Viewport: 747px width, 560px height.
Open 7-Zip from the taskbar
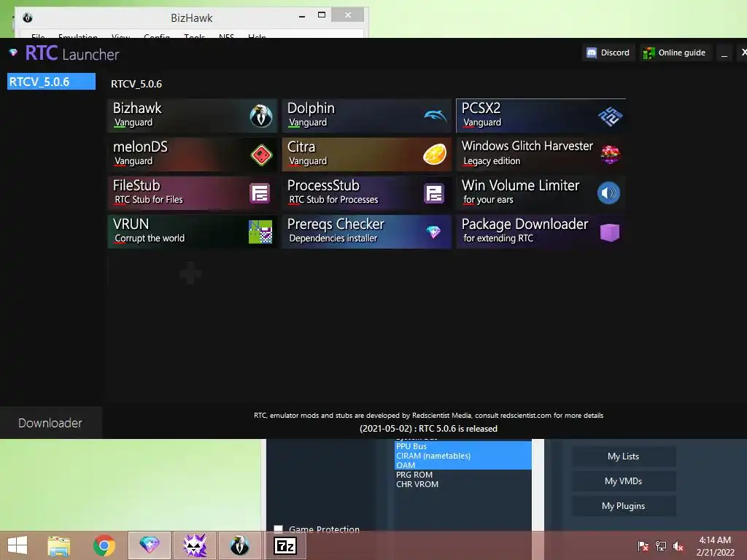[285, 545]
